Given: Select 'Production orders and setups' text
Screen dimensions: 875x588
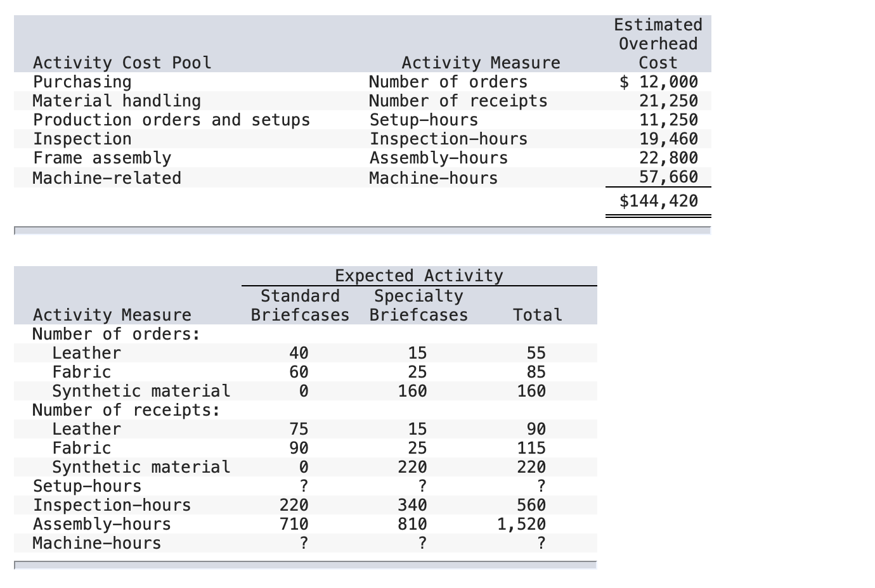Looking at the screenshot, I should 172,120.
